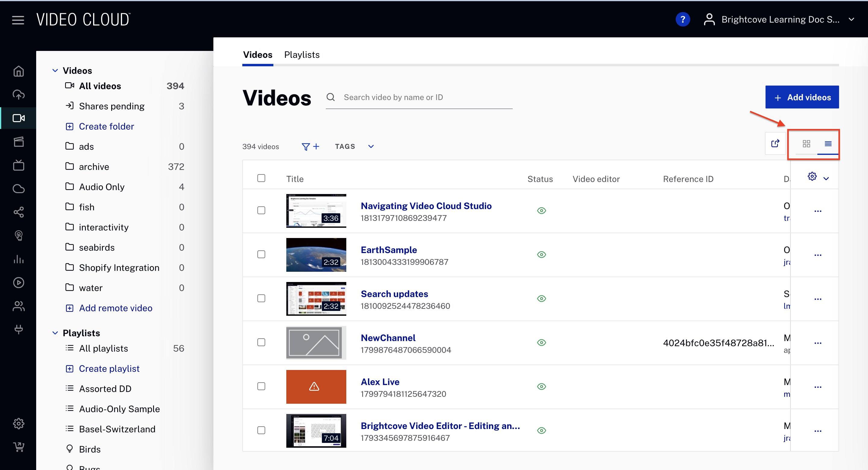Viewport: 868px width, 470px height.
Task: Switch to grid view layout
Action: pyautogui.click(x=806, y=144)
